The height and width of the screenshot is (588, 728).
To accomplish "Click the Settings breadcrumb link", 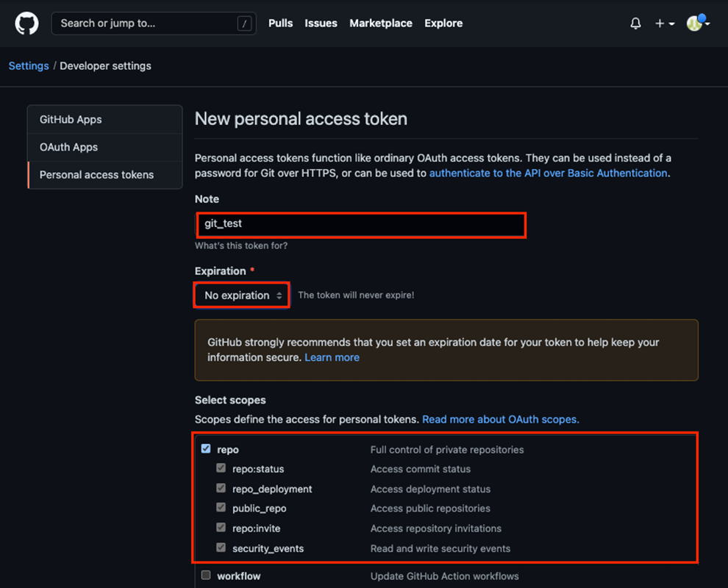I will (x=29, y=66).
